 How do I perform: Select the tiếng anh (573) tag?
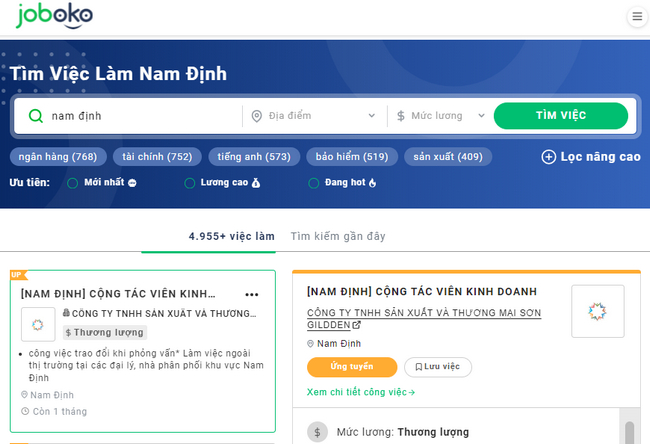pos(254,157)
